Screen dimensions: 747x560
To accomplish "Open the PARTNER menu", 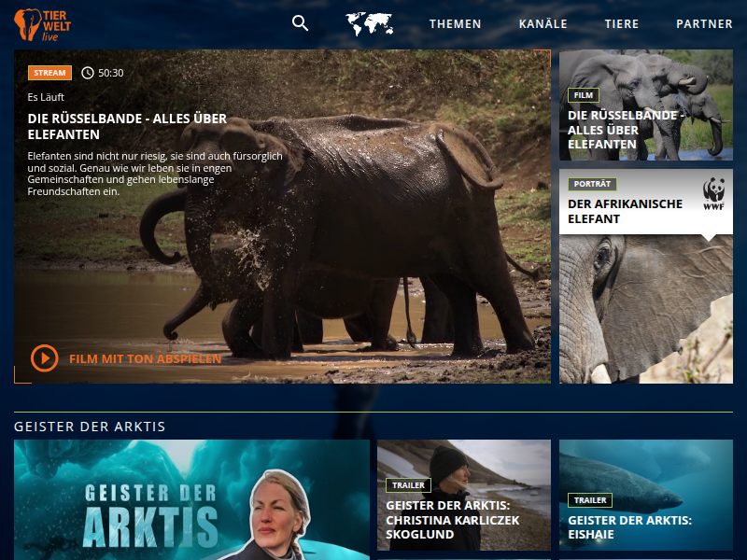I will coord(704,24).
